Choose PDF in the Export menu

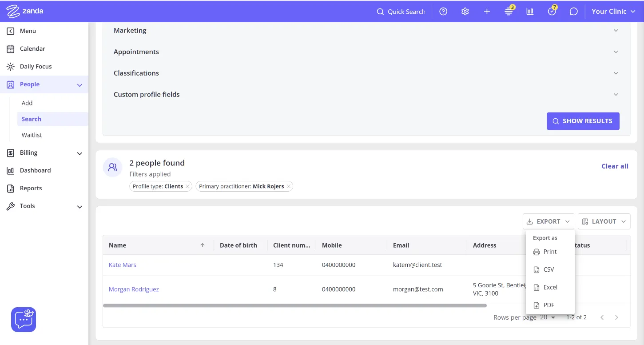pyautogui.click(x=550, y=305)
